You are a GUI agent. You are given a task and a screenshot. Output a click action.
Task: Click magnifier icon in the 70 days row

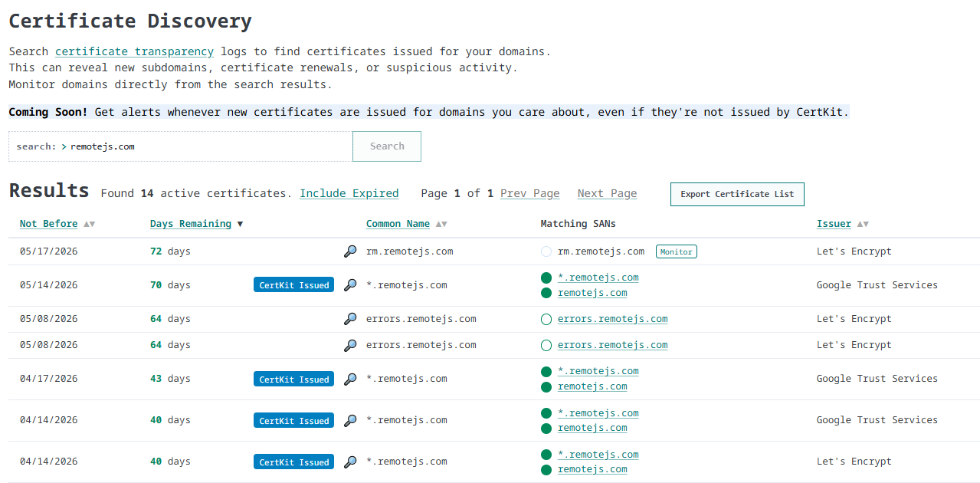click(350, 285)
